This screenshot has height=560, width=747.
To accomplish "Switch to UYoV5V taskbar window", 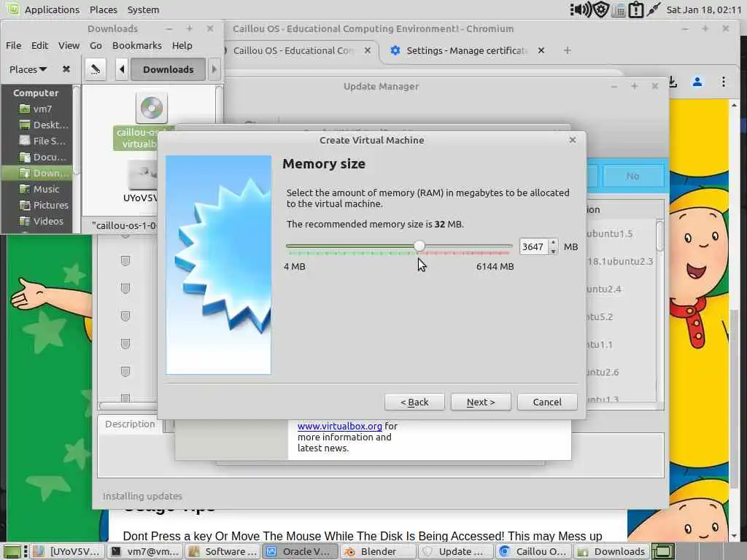I will point(67,551).
